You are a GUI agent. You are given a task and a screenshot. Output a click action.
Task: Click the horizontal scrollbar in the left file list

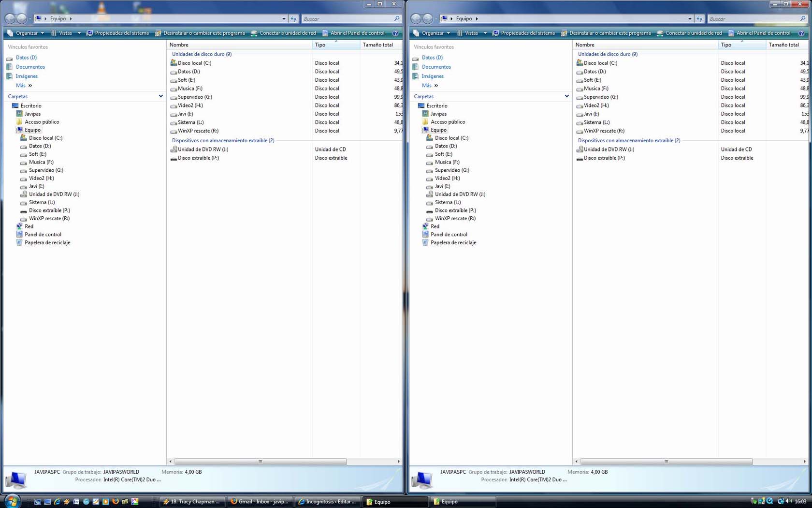click(260, 462)
